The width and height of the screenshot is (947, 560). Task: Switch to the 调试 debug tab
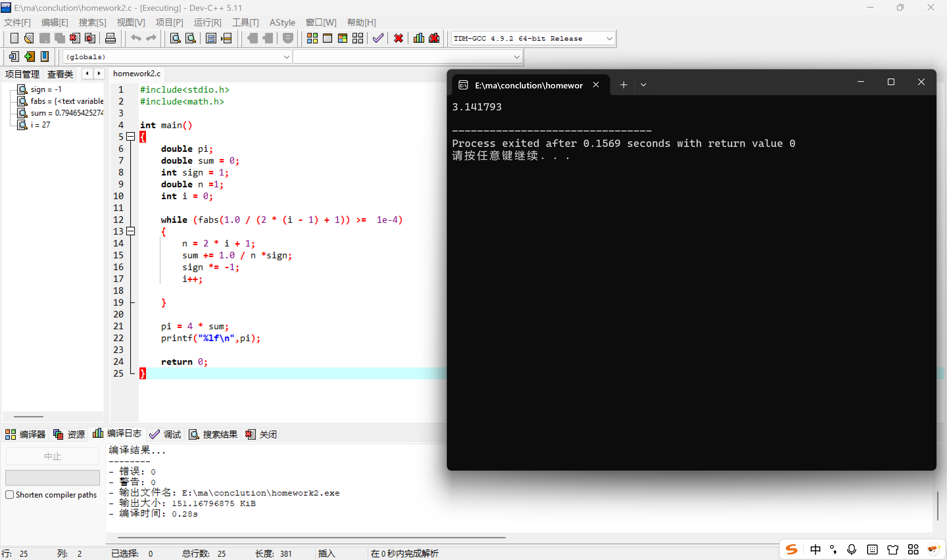click(x=166, y=434)
